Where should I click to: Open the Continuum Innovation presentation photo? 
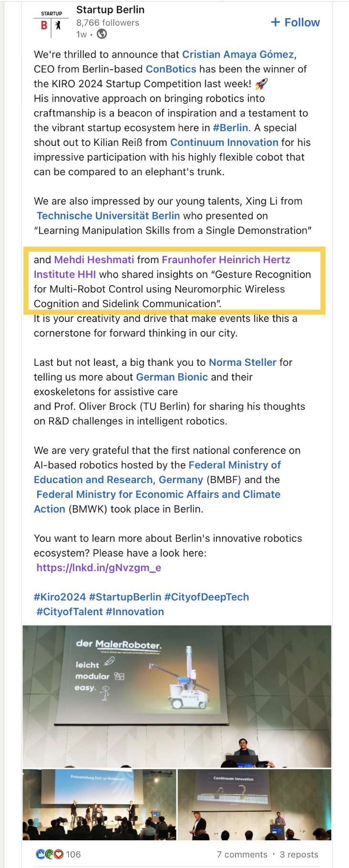pyautogui.click(x=254, y=804)
